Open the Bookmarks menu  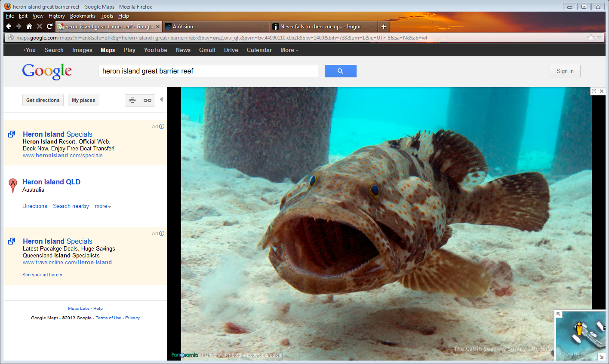(83, 16)
